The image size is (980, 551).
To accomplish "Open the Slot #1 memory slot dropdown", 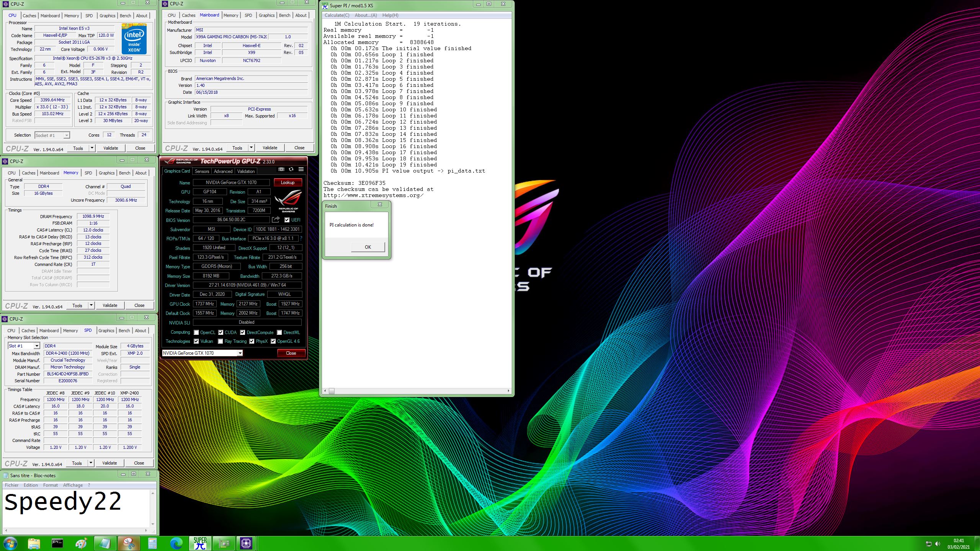I will tap(24, 346).
